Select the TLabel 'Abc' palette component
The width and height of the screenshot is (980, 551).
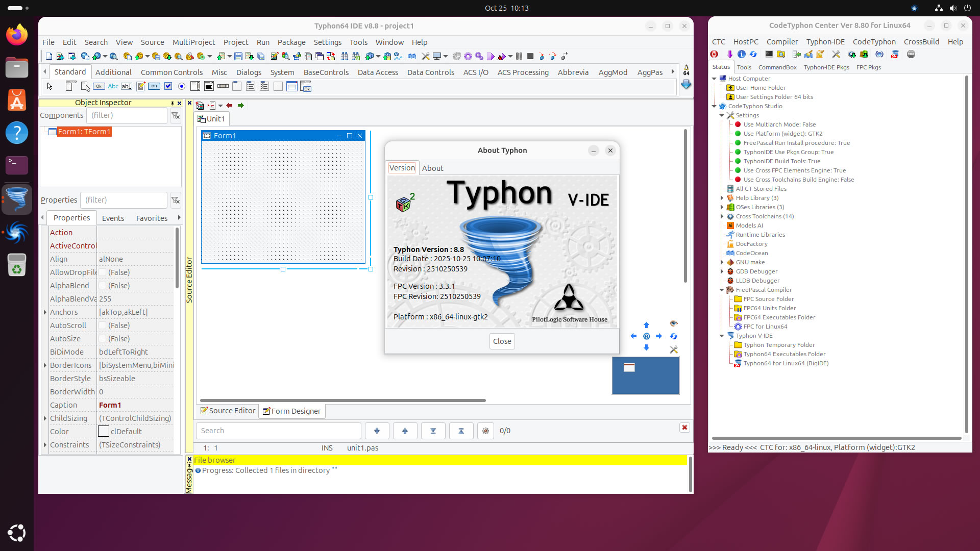pos(113,86)
